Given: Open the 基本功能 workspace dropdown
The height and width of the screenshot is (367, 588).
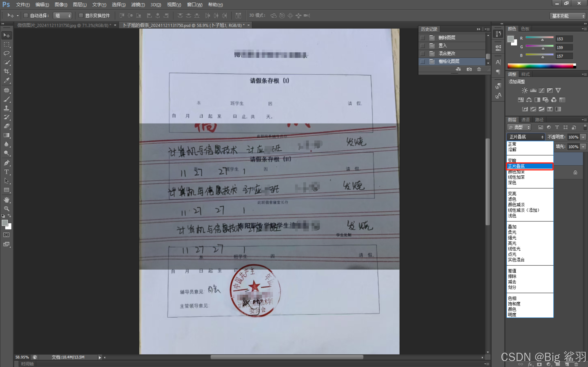Looking at the screenshot, I should tap(568, 16).
